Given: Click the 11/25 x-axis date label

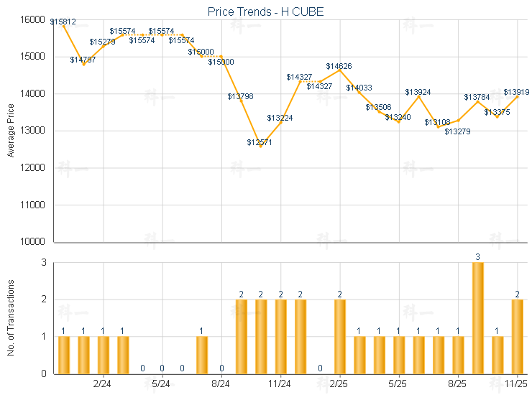Looking at the screenshot, I should point(516,386).
